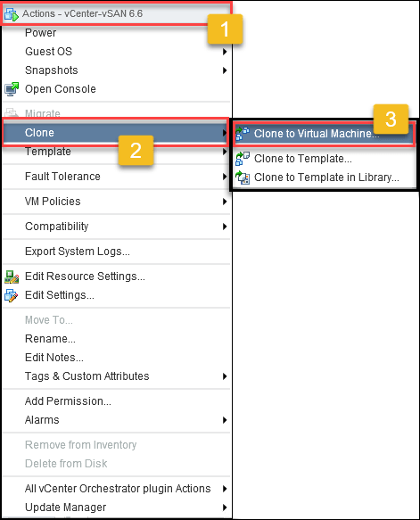Expand All vCenter Orchestrator plugin Actions arrow

[x=225, y=489]
